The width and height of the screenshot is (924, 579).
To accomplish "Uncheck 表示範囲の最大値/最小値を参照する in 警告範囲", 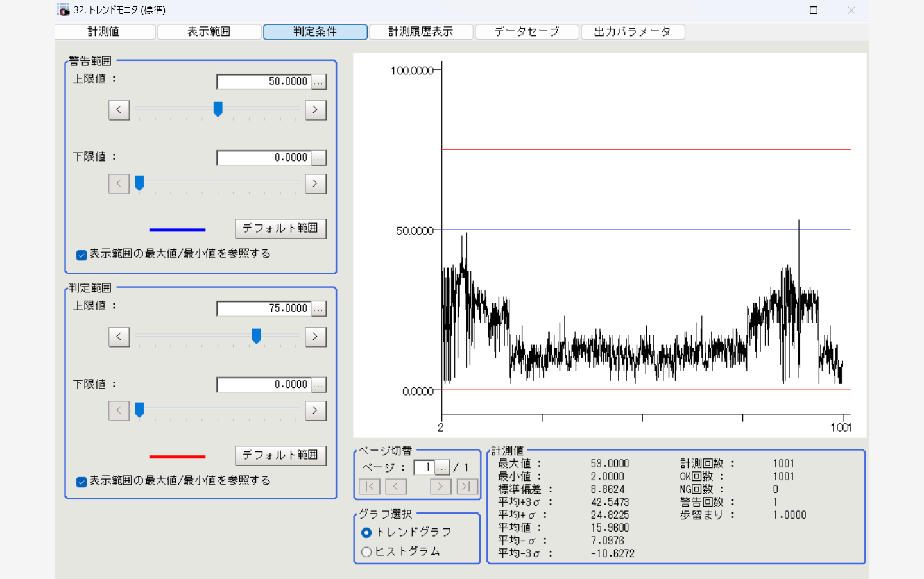I will 81,255.
